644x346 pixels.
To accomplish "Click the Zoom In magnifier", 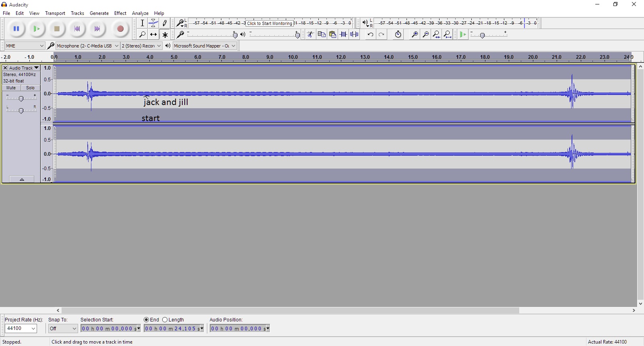I will [x=414, y=35].
